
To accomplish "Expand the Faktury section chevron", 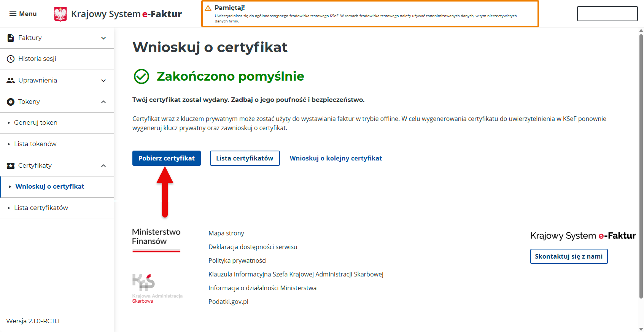I will (103, 38).
